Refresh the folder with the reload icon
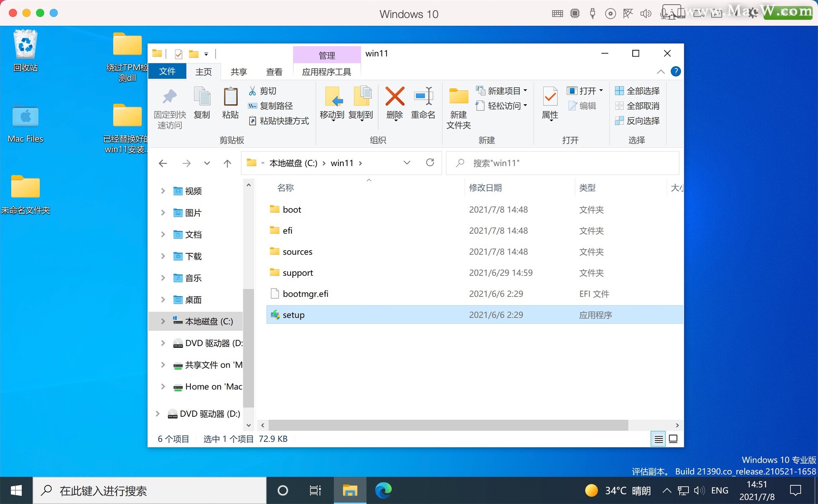The width and height of the screenshot is (818, 504). click(430, 163)
